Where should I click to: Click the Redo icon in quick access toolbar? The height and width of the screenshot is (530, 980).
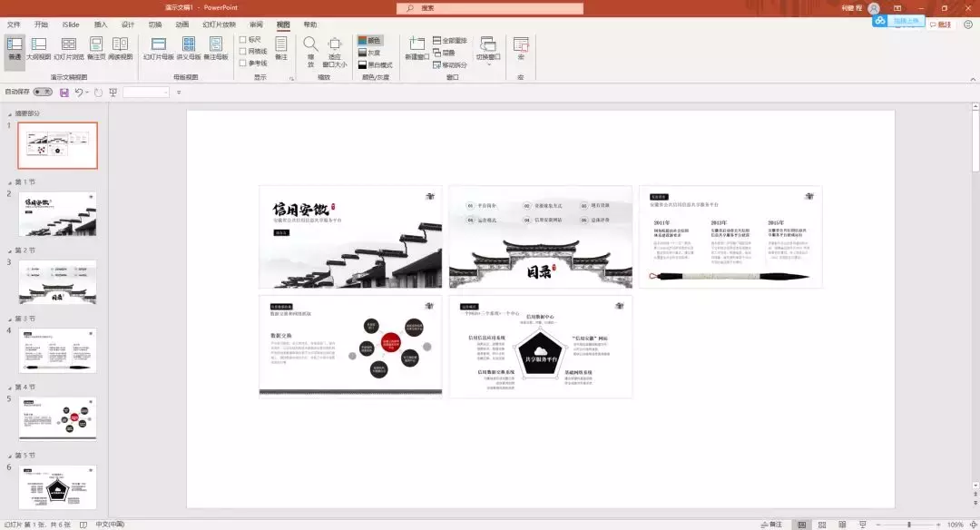(98, 93)
